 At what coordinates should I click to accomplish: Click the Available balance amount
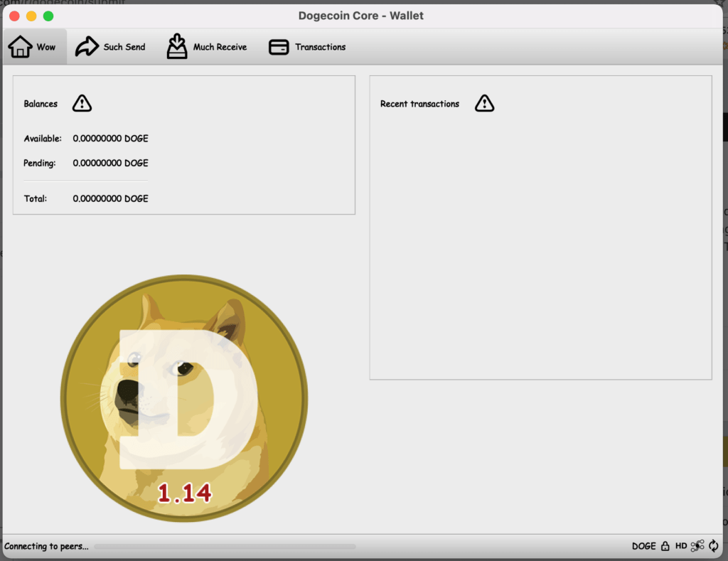tap(110, 139)
